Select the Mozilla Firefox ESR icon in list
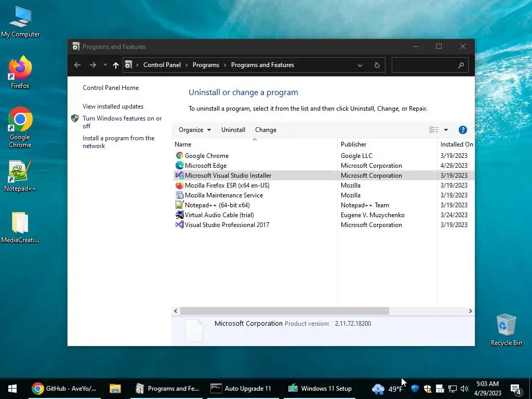 pos(179,185)
